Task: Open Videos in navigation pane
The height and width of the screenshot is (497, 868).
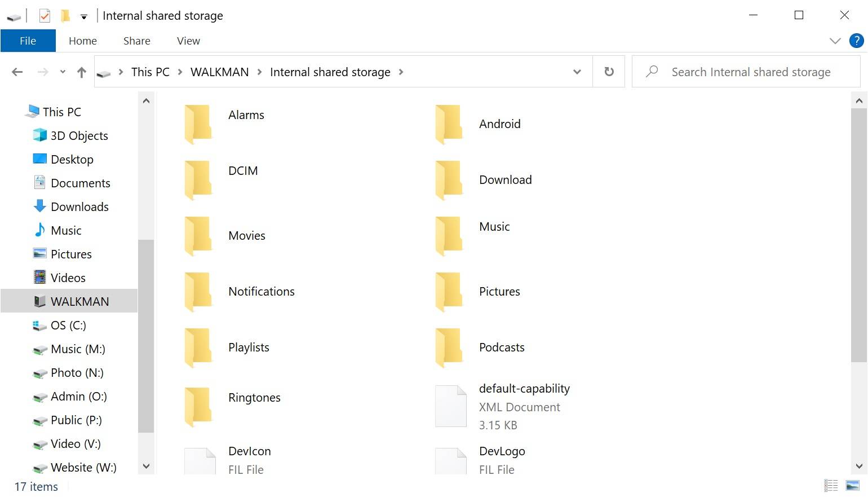Action: (x=68, y=278)
